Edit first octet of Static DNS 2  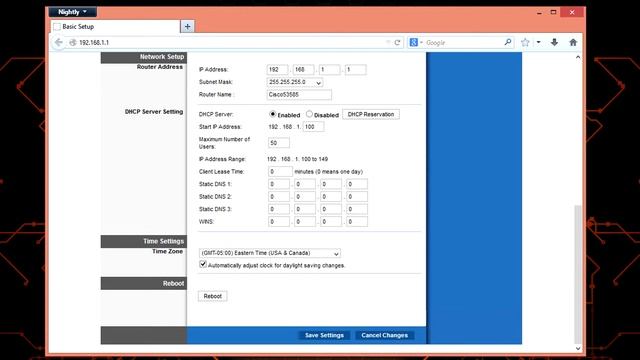[279, 197]
